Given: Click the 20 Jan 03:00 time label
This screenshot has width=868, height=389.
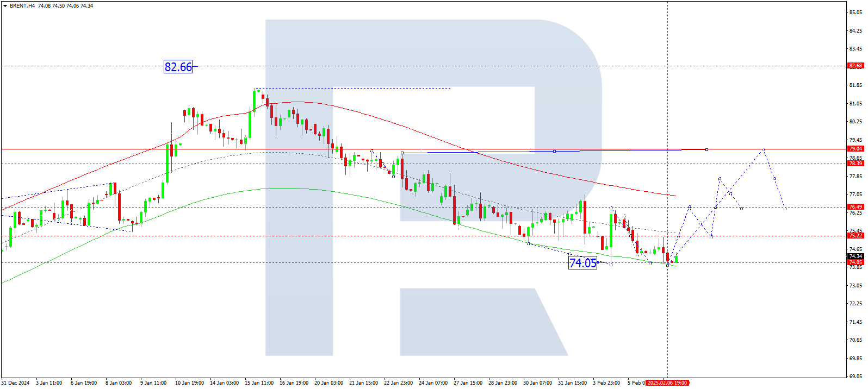Looking at the screenshot, I should click(328, 383).
